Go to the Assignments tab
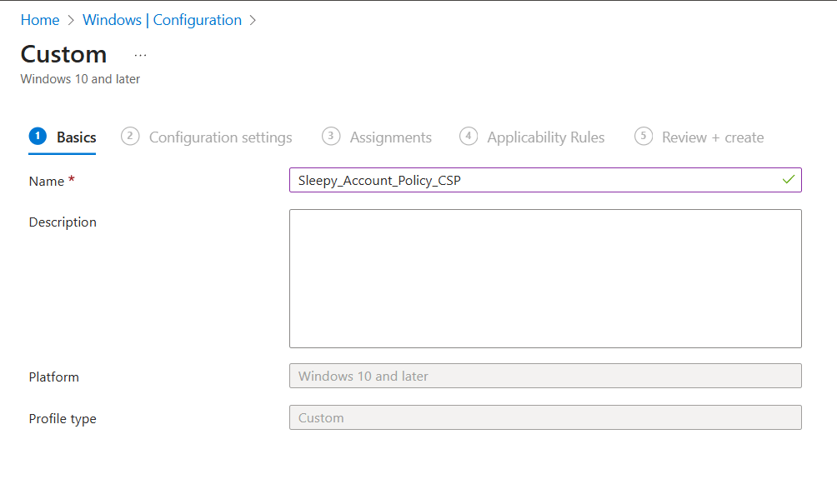This screenshot has height=504, width=837. click(x=390, y=137)
